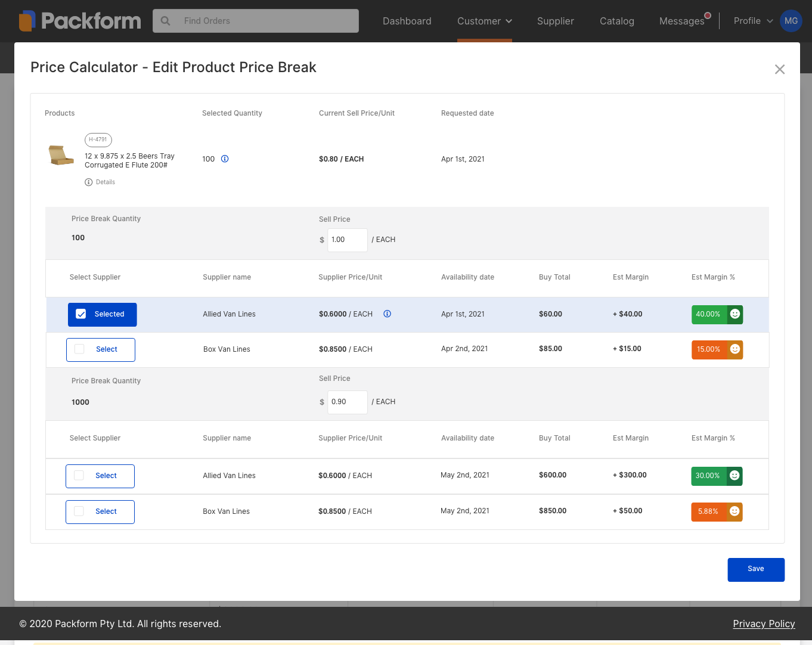Uncheck the Selected Allied Van Lines checkbox
812x645 pixels.
point(82,314)
